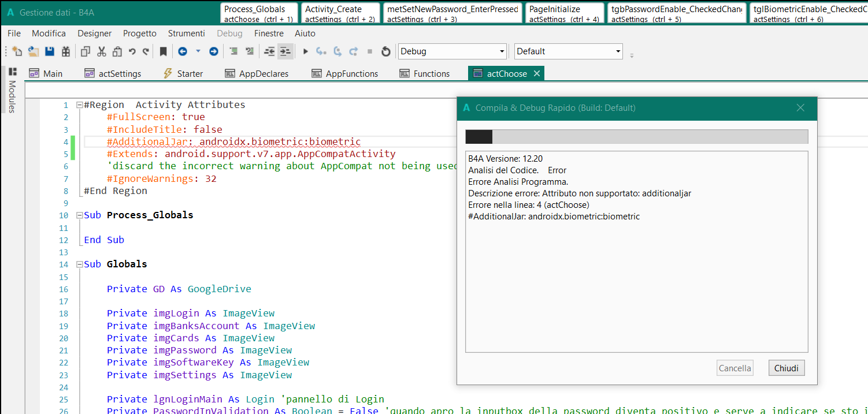Open the Progetto menu

coord(140,33)
